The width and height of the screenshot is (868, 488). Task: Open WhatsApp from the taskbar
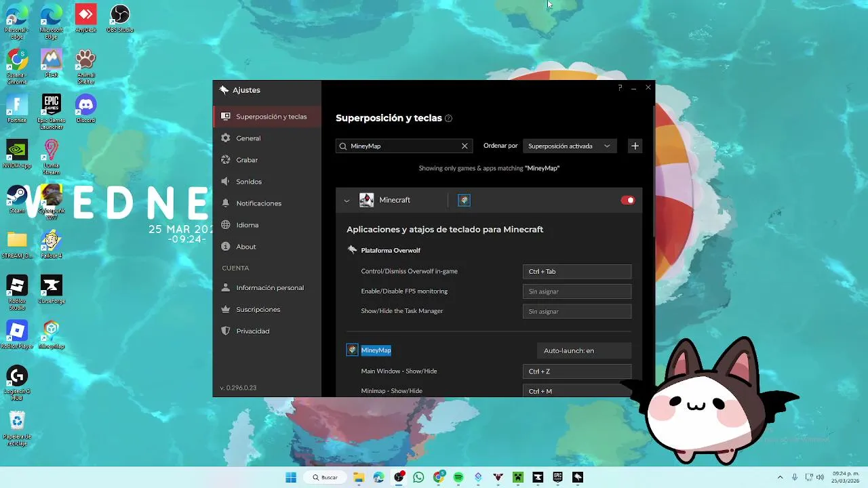(418, 477)
